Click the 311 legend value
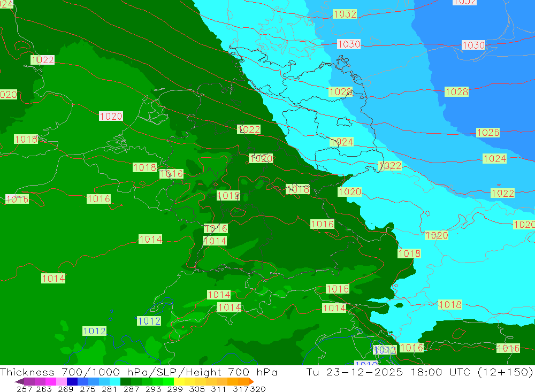The image size is (535, 392). [218, 389]
